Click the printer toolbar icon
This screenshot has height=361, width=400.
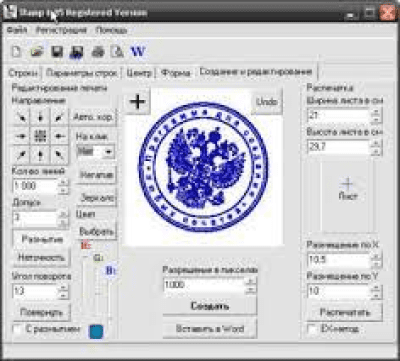point(98,52)
